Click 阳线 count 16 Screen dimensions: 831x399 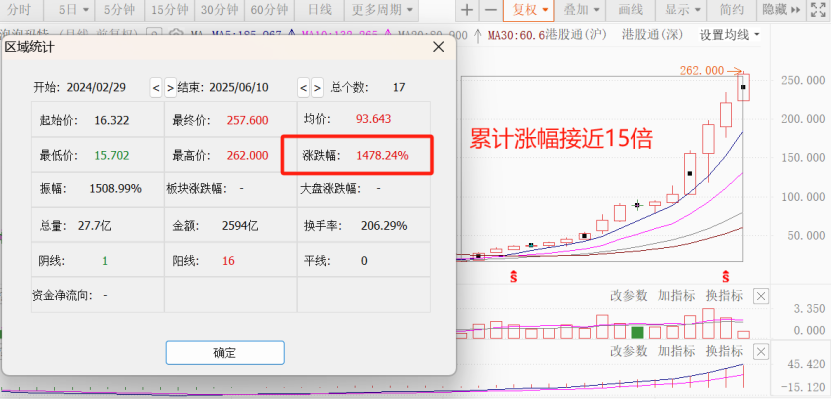[228, 261]
